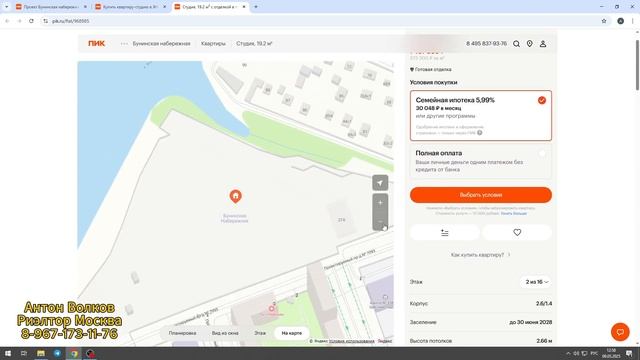
Task: Open the browser tab search dropdown
Action: click(x=6, y=7)
